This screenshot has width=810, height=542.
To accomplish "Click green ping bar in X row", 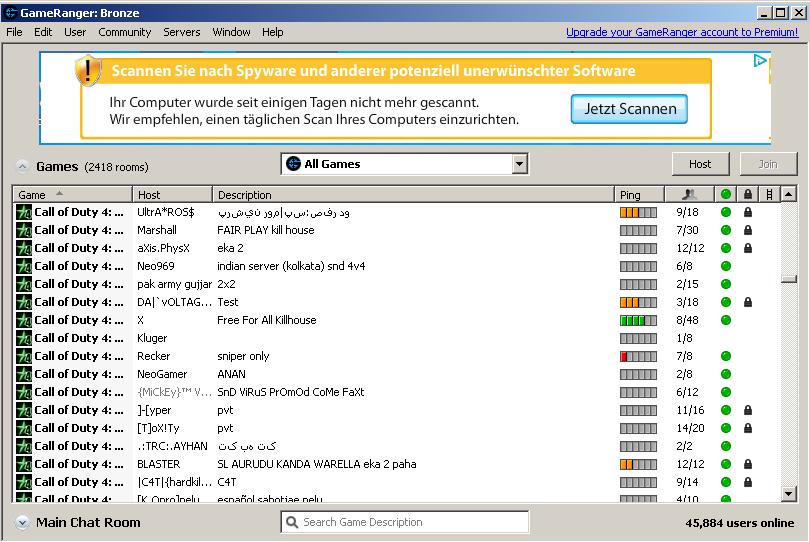I will point(638,320).
